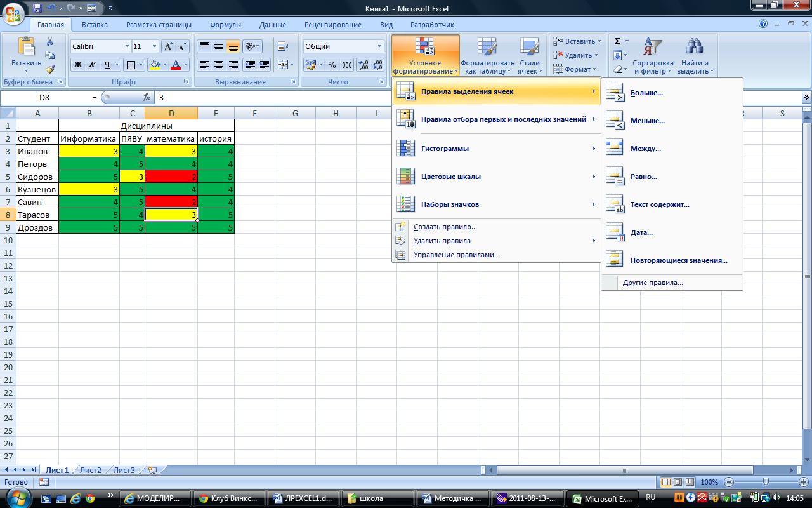Toggle Italic (К) formatting
This screenshot has height=508, width=812.
pyautogui.click(x=93, y=65)
